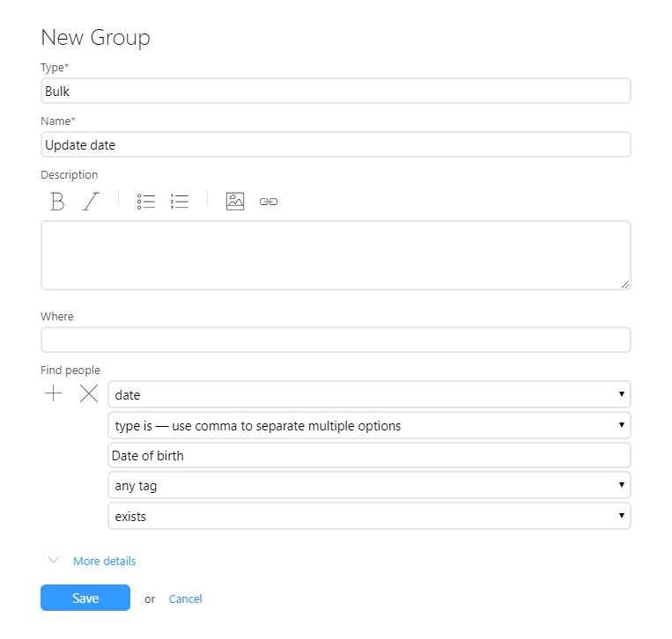Viewport: 672px width, 639px height.
Task: Insert a hyperlink into the description
Action: (x=269, y=202)
